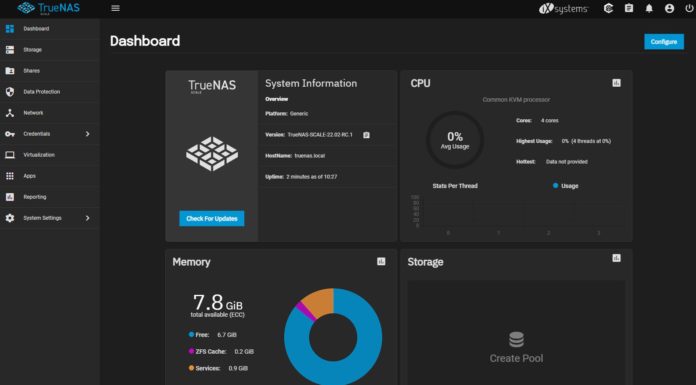This screenshot has width=696, height=385.
Task: Click the CPU 0% Avg Usage gauge
Action: (455, 140)
